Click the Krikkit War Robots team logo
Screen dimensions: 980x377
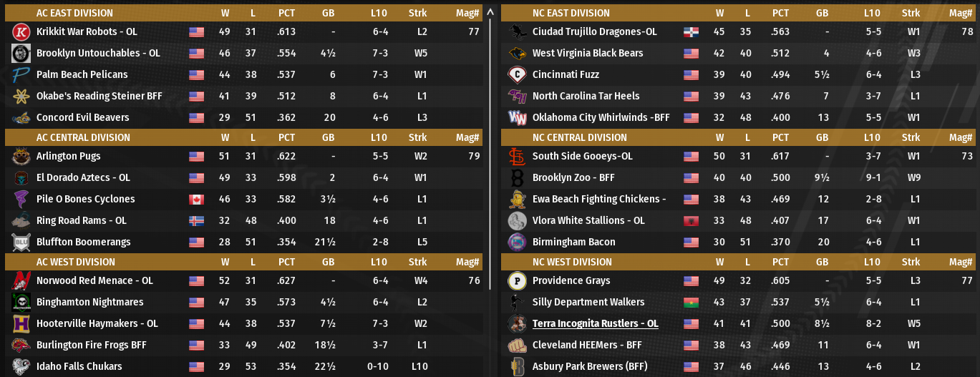point(21,32)
